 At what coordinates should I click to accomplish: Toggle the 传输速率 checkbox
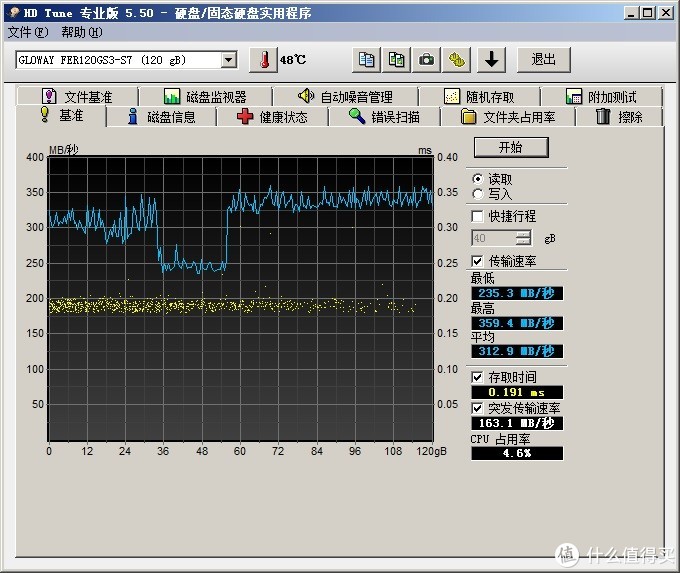click(477, 261)
